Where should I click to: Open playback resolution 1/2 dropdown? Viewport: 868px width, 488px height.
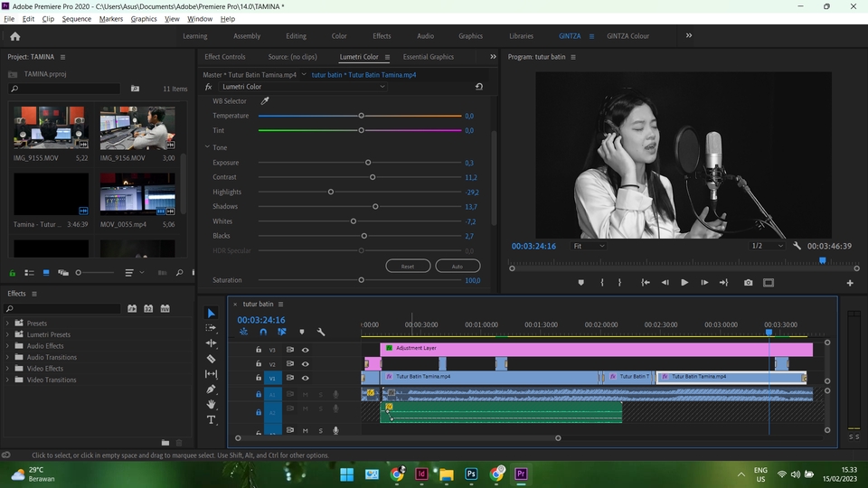click(768, 246)
